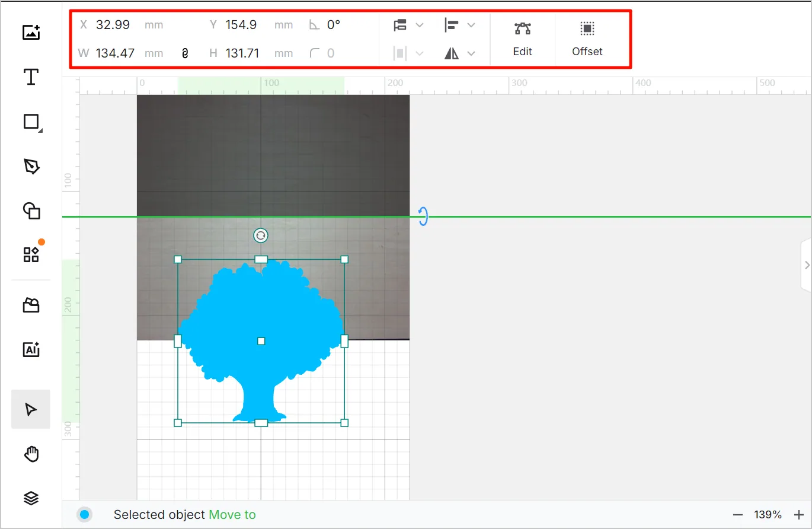Click the X position value field

(x=113, y=25)
